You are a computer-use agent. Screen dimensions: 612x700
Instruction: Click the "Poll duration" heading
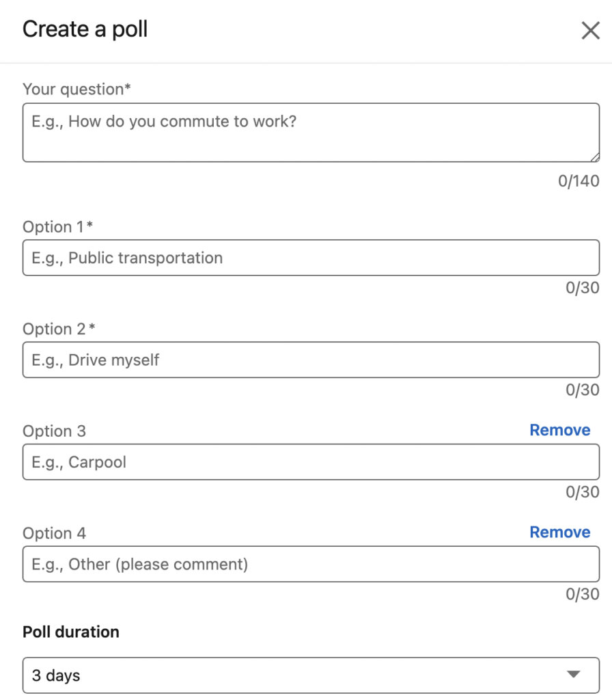click(x=71, y=632)
